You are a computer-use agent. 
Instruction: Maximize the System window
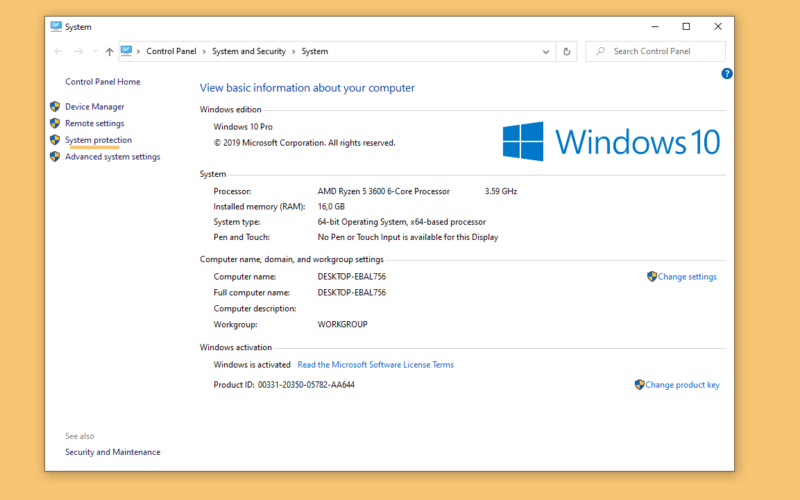tap(686, 27)
